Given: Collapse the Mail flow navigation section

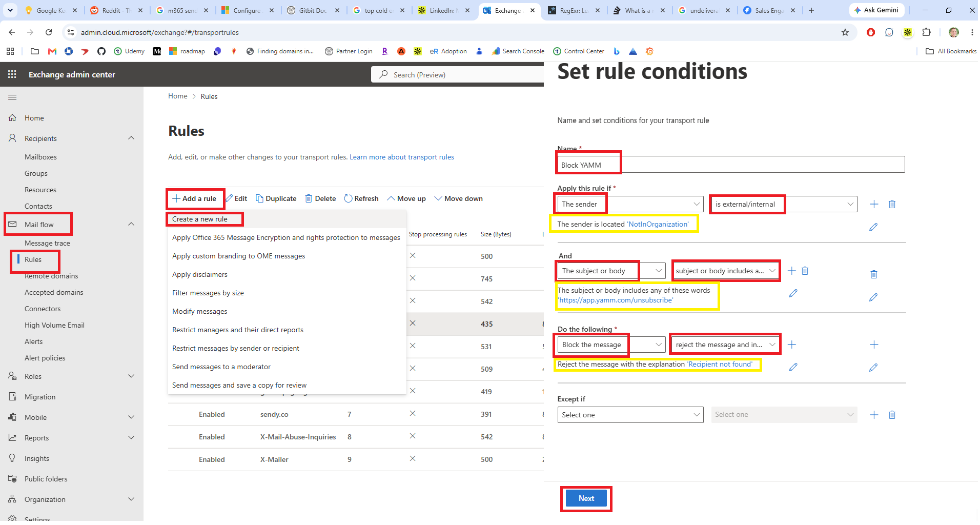Looking at the screenshot, I should click(x=131, y=224).
